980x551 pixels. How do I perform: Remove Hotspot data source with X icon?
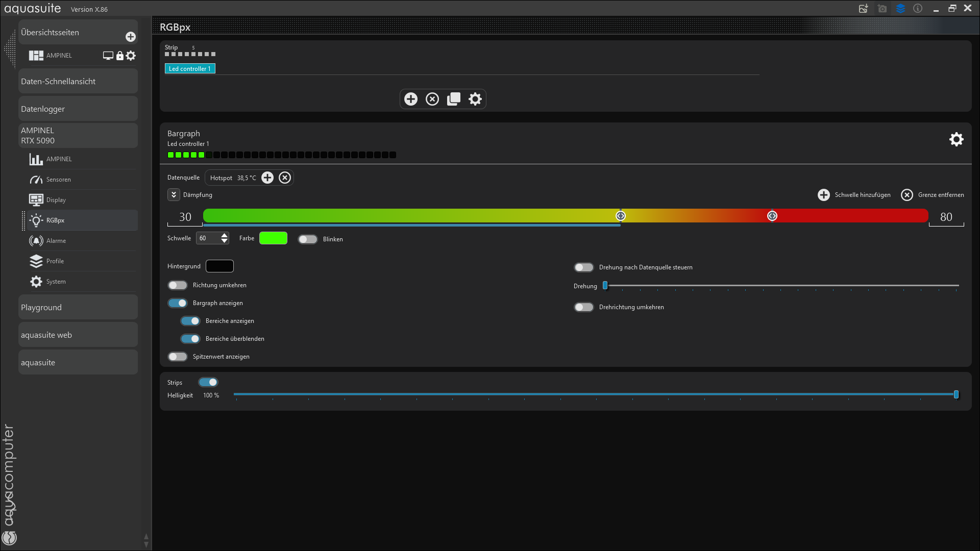[285, 178]
